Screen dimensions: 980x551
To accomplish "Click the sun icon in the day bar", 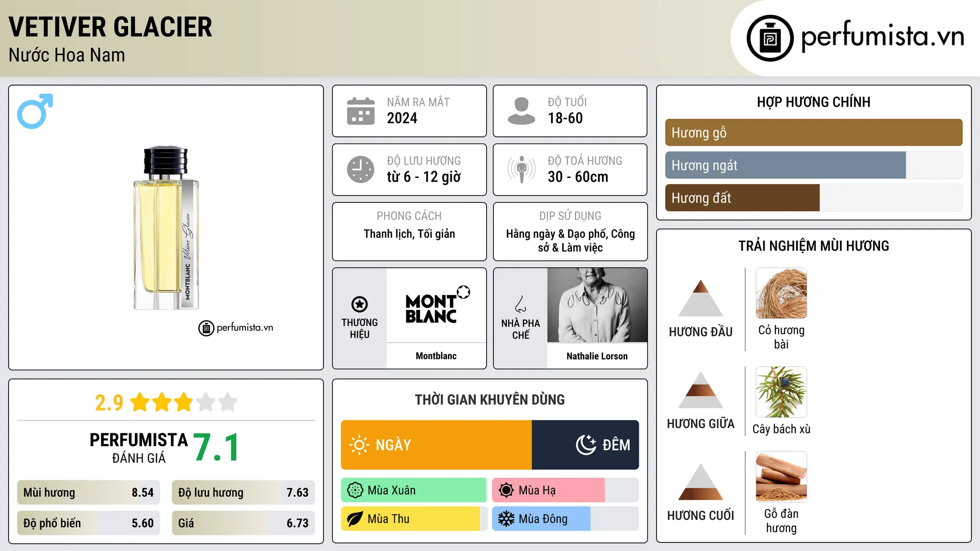I will pos(359,445).
